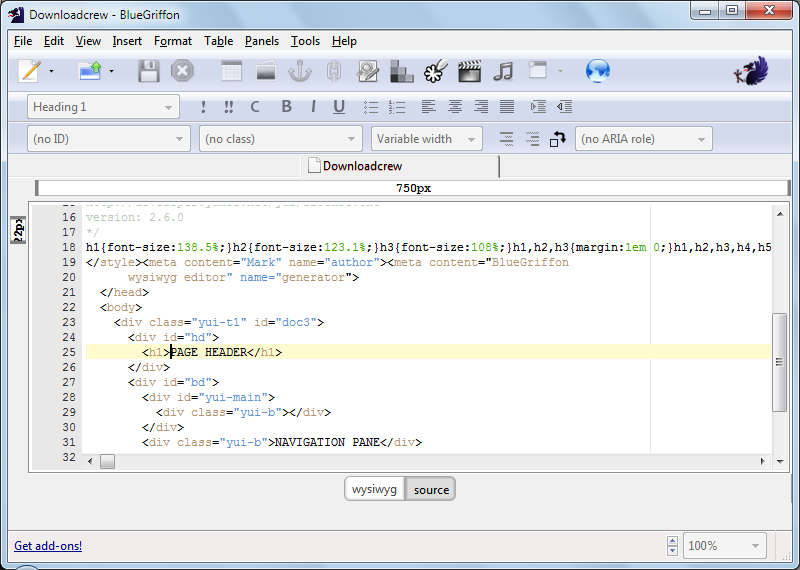
Task: Insert a table via toolbar icon
Action: 231,71
